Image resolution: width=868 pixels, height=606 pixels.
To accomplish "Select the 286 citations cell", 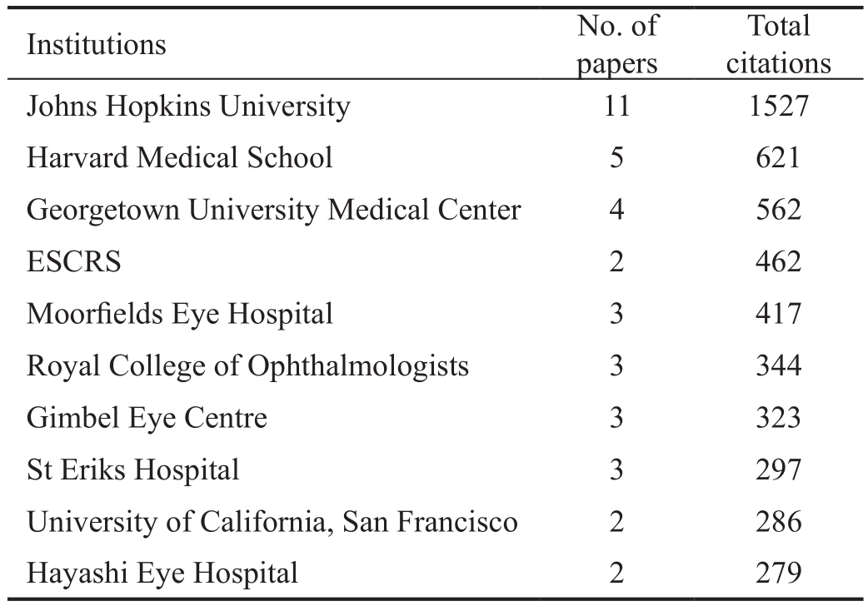I will coord(778,522).
